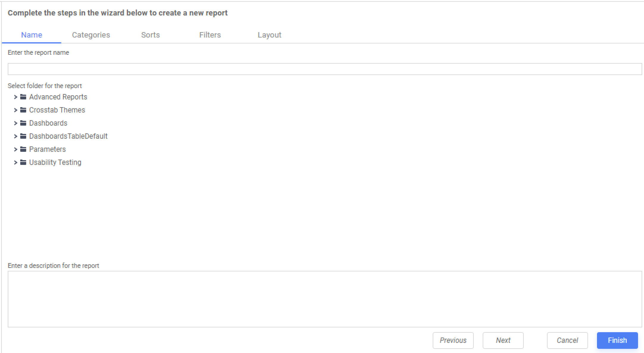644x353 pixels.
Task: Click the DashboardsTableDefault folder icon
Action: tap(23, 136)
